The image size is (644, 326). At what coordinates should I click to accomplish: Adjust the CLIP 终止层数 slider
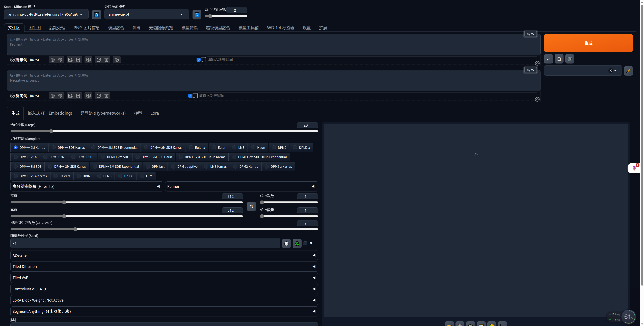coord(226,16)
